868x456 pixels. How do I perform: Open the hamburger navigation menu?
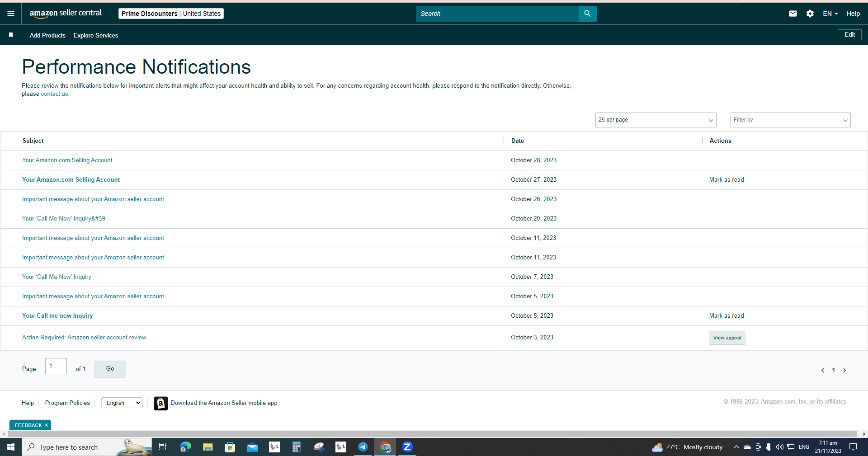pos(11,14)
